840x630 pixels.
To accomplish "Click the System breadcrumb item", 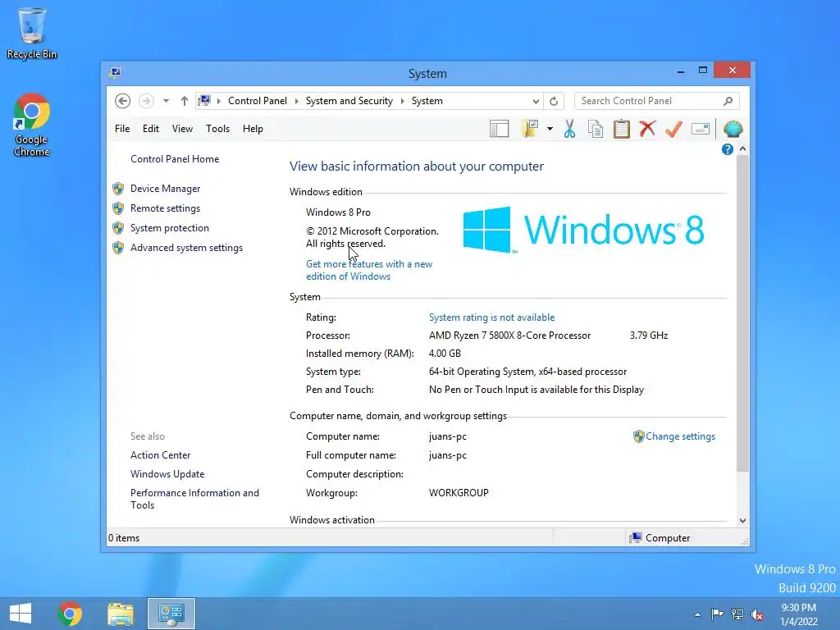I will click(x=427, y=101).
